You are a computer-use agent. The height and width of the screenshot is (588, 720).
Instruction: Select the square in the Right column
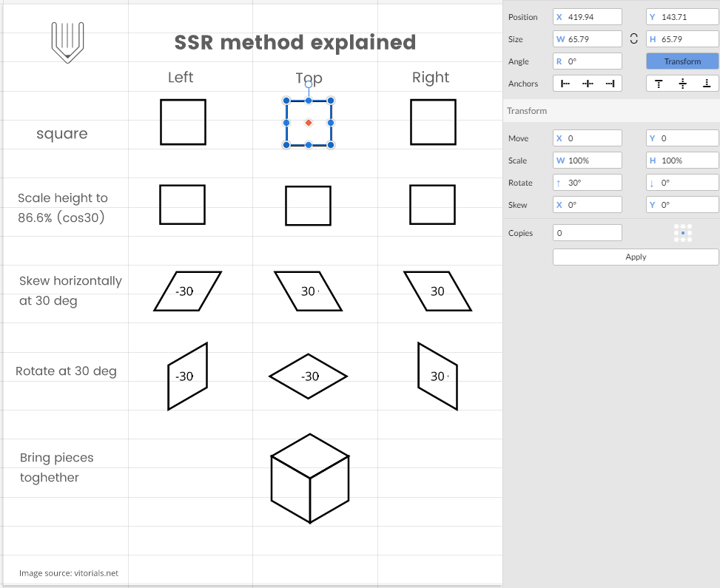tap(433, 122)
